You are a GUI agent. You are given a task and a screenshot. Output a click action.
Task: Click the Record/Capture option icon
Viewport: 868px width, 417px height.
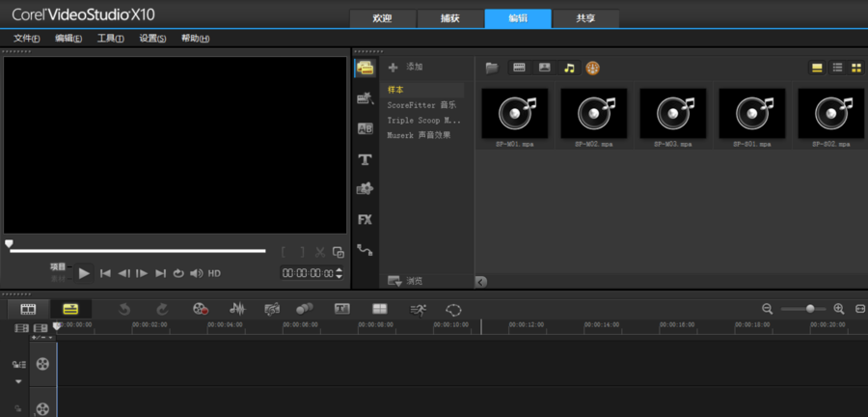click(200, 309)
